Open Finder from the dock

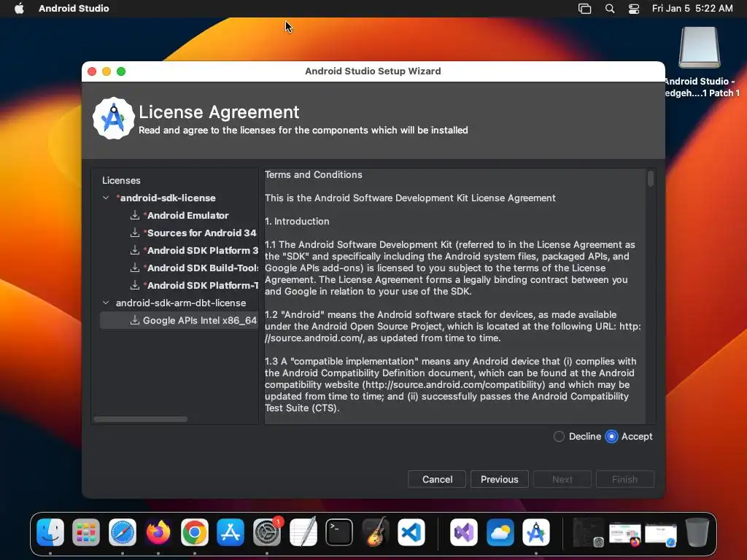[x=50, y=532]
